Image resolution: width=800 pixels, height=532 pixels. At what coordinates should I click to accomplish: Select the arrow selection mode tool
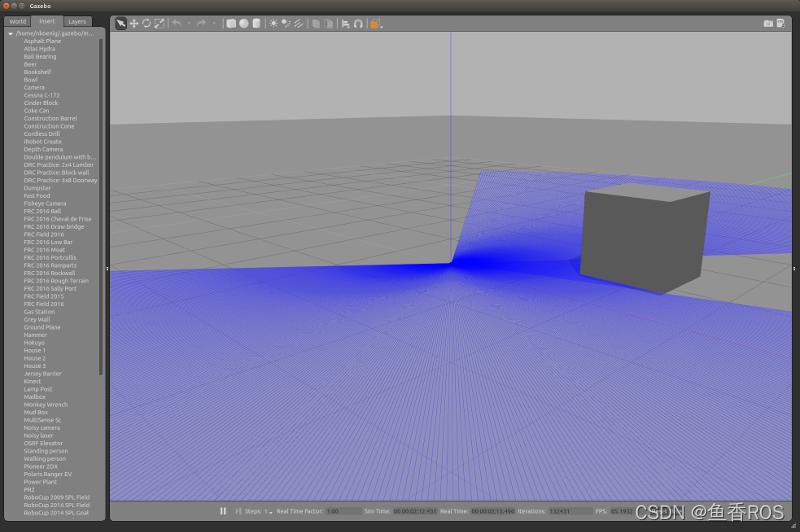[121, 23]
